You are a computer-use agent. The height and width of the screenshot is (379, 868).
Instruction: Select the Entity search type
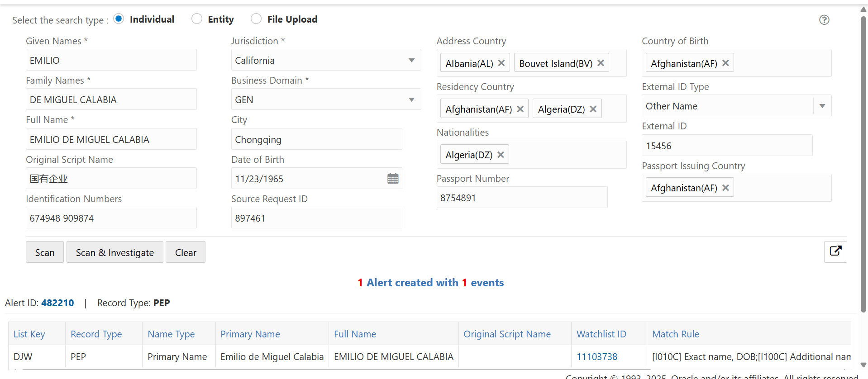(196, 19)
